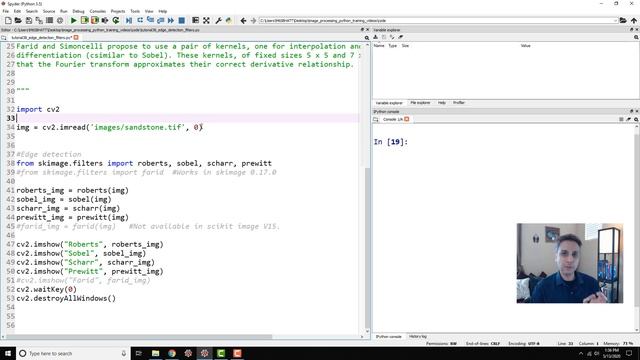Step out (run until return) debug icon

click(x=160, y=20)
